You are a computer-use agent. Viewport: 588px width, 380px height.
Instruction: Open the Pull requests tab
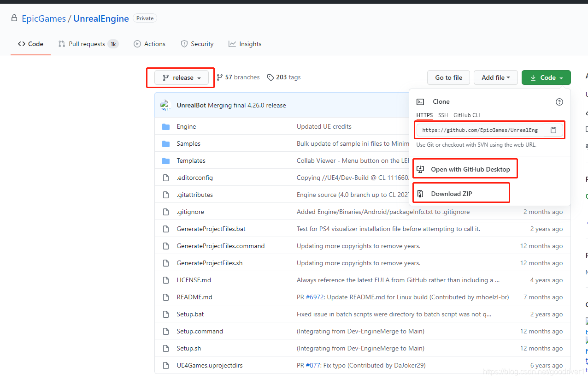pos(88,44)
